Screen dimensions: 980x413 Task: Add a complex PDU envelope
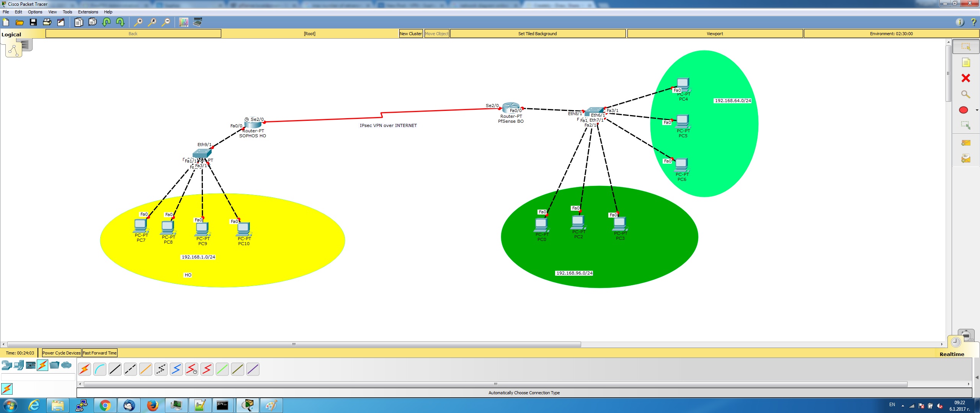[x=965, y=158]
